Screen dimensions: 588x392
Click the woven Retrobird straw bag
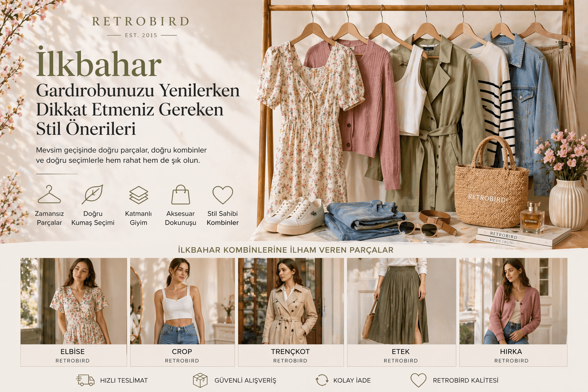[x=492, y=183]
